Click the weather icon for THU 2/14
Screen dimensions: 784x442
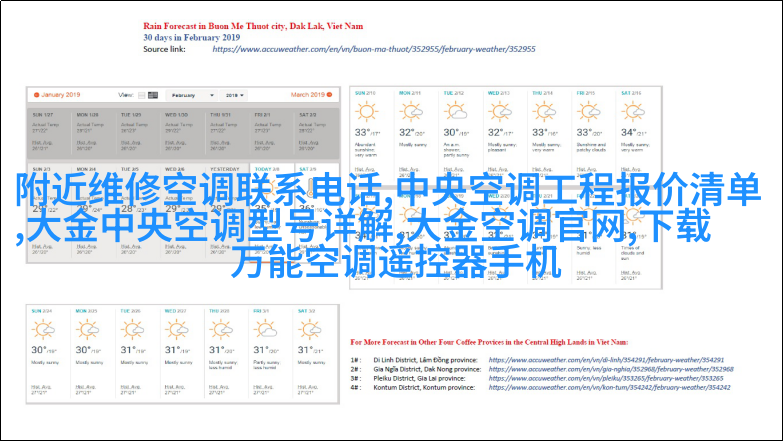[x=544, y=112]
